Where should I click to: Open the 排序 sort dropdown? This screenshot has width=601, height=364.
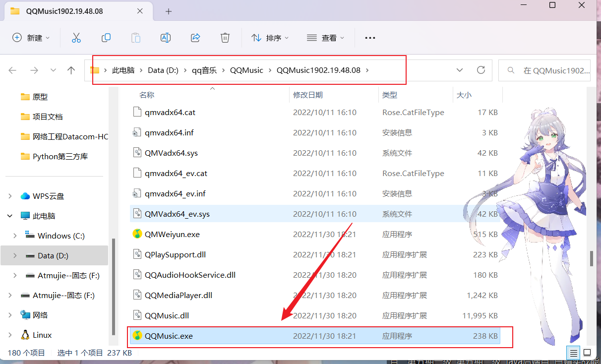[x=270, y=38]
